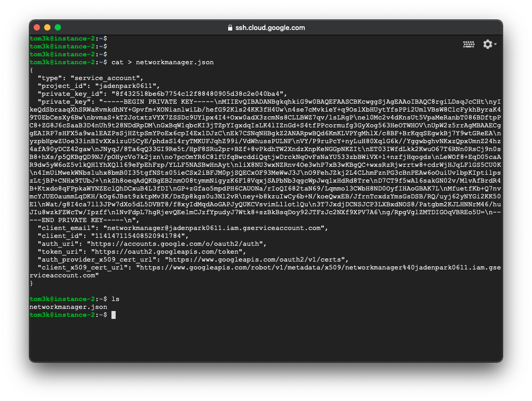Image resolution: width=532 pixels, height=401 pixels.
Task: Click the closing brace of the JSON
Action: (x=32, y=284)
